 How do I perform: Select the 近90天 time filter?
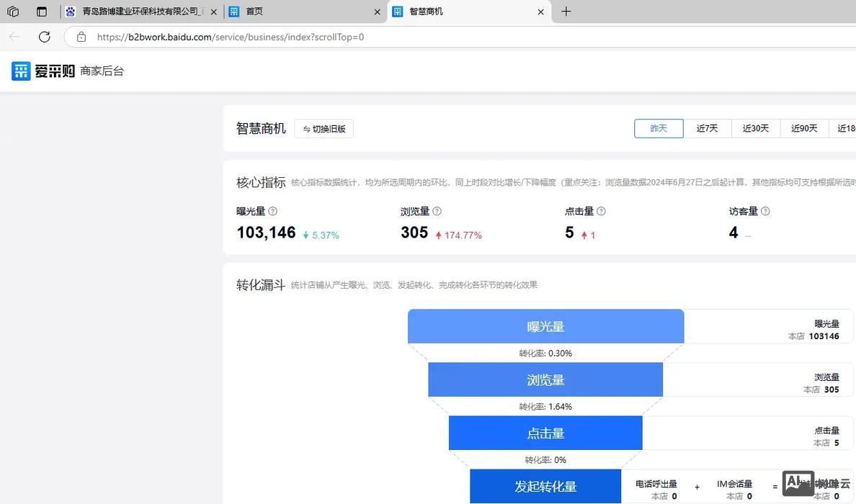tap(803, 128)
